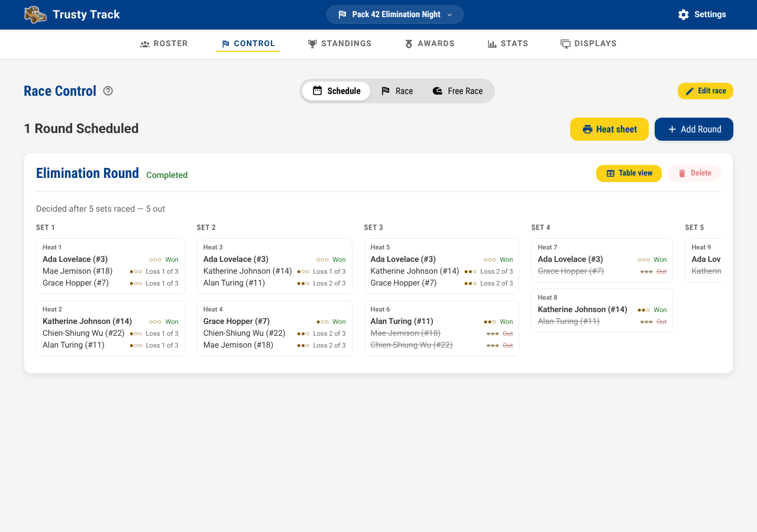This screenshot has width=757, height=532.
Task: Click Chien-Shiung Wu (#22) in Heat 2
Action: coord(83,333)
